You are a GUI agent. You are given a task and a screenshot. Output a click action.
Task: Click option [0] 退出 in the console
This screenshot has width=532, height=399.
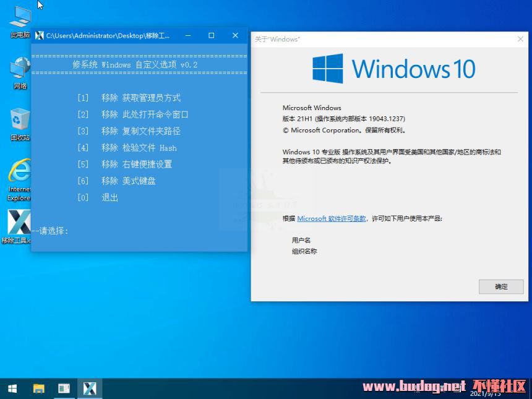(98, 197)
